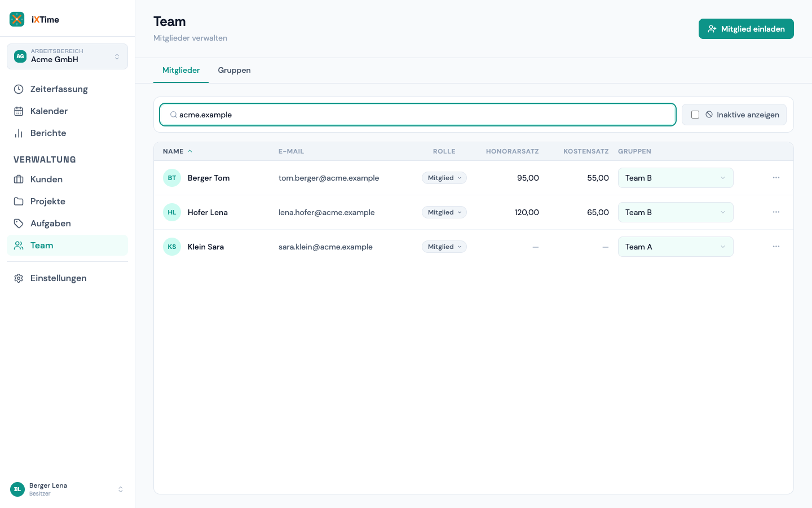Click Kostensatz value 65,00
Viewport: 812px width, 508px height.
598,212
